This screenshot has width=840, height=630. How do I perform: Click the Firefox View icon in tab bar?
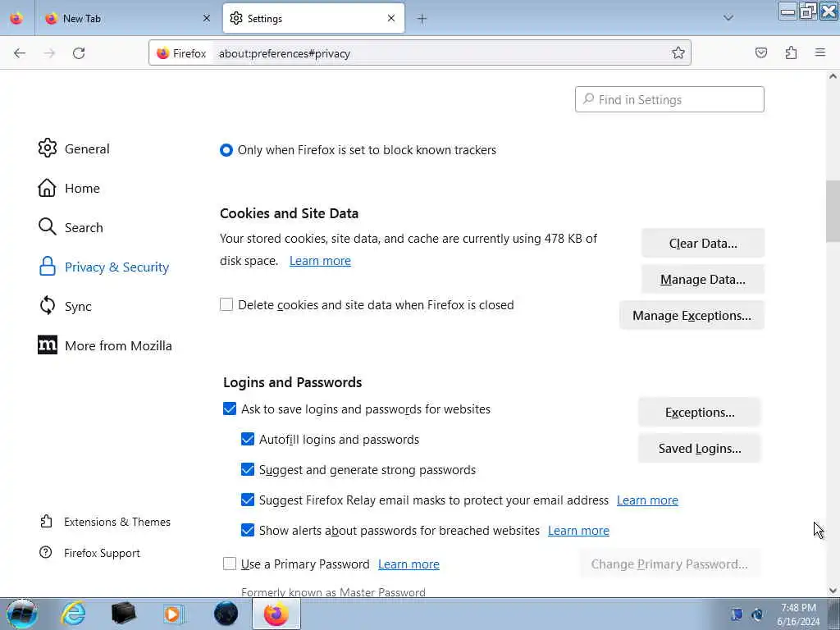click(x=16, y=18)
